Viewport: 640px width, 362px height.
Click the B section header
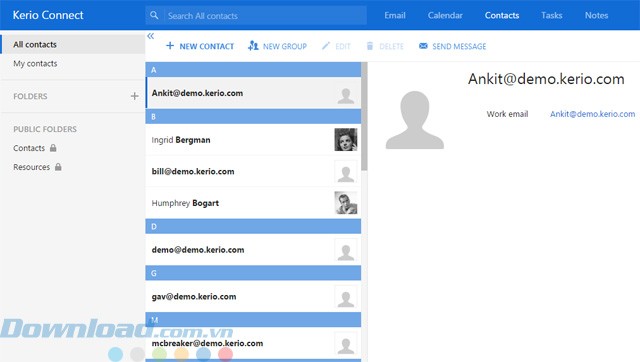click(x=253, y=117)
